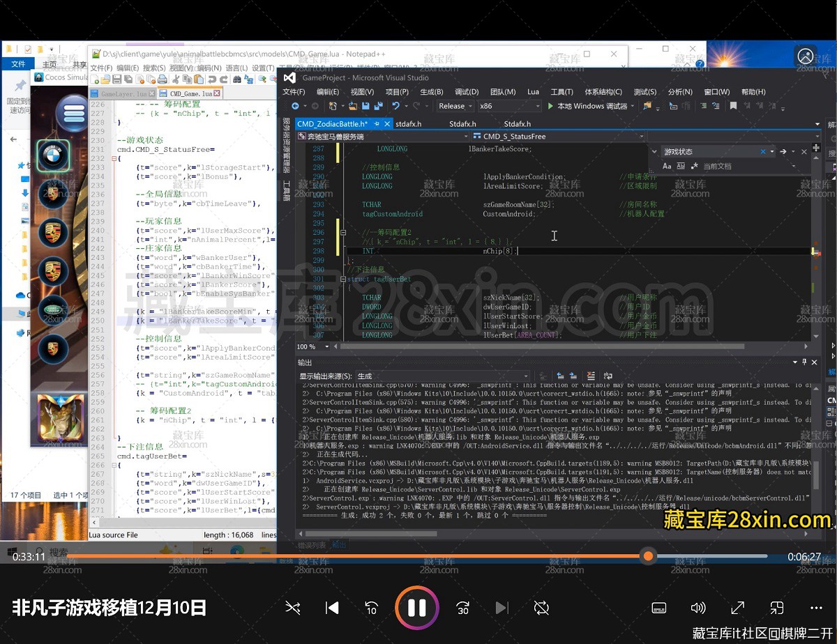Open the Lua menu in Visual Studio

pyautogui.click(x=533, y=91)
